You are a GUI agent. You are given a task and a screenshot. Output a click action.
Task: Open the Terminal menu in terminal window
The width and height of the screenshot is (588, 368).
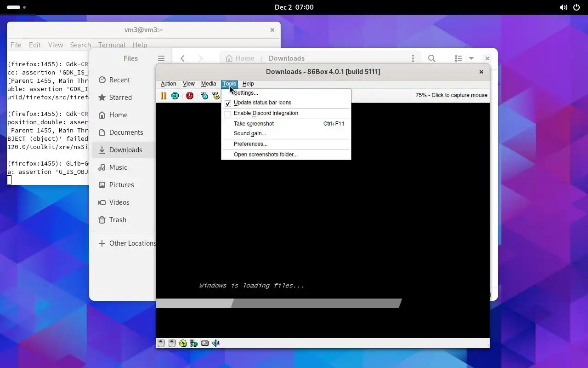point(112,45)
